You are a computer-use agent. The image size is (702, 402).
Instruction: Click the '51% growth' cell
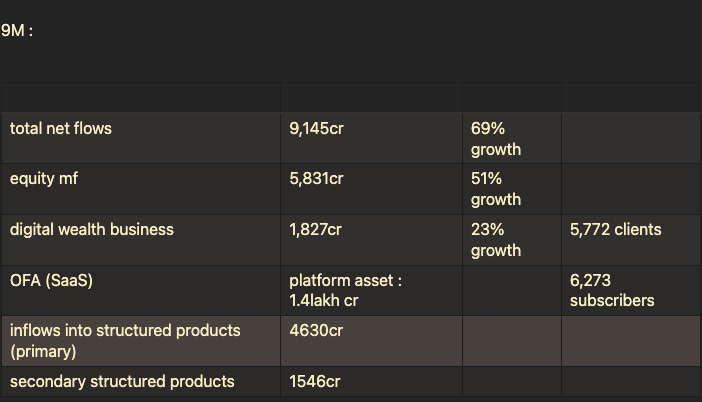[x=512, y=189]
